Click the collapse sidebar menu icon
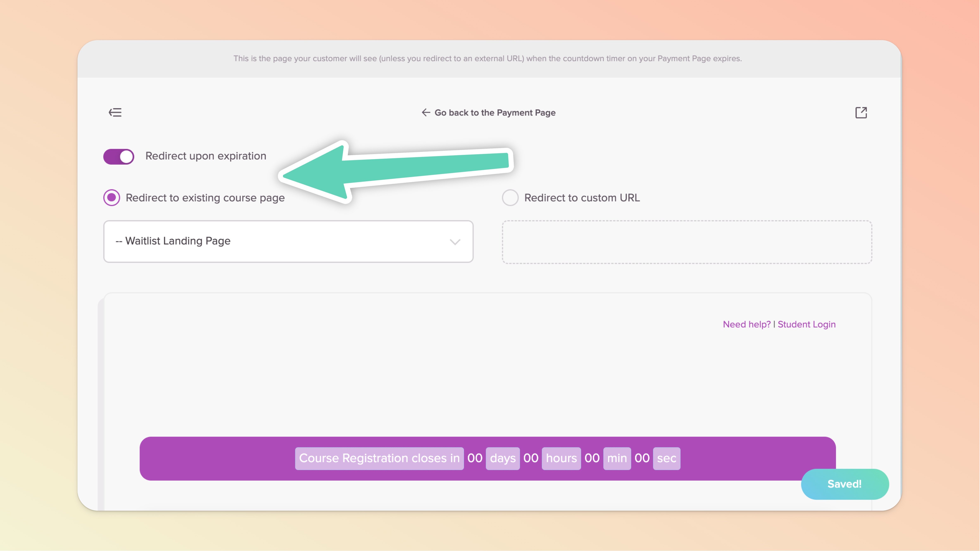Screen dimensions: 980x551 click(115, 113)
